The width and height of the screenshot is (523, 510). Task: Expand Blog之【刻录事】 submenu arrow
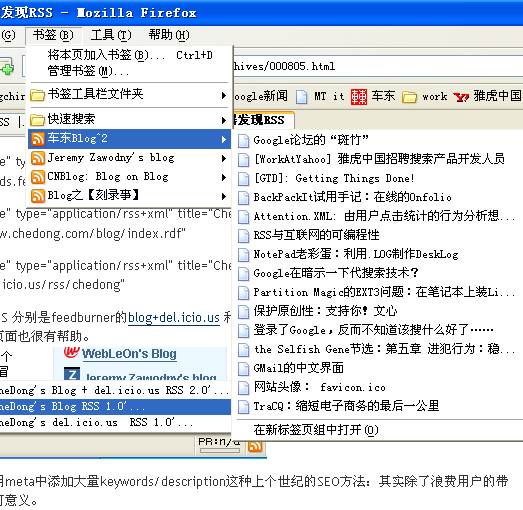pyautogui.click(x=224, y=196)
